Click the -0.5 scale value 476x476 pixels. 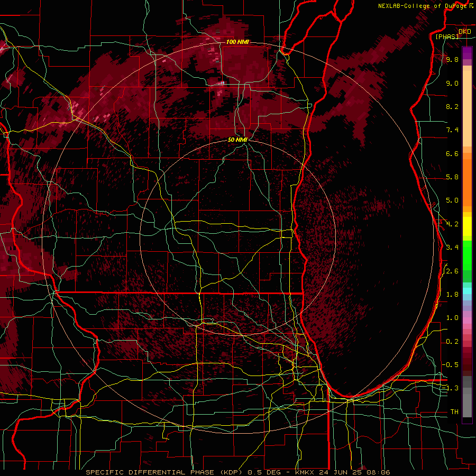[451, 365]
